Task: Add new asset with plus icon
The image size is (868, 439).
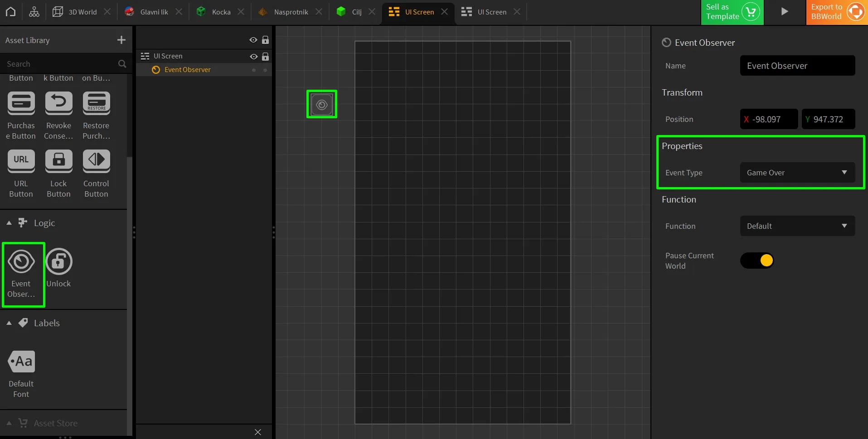Action: pyautogui.click(x=121, y=40)
